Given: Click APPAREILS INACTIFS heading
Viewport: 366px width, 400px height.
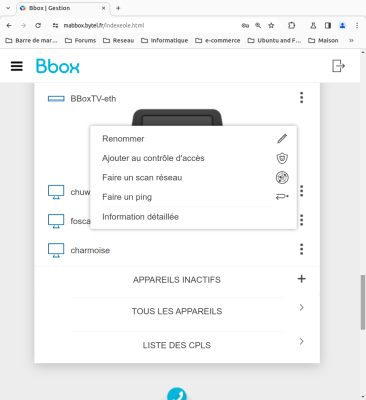Looking at the screenshot, I should pyautogui.click(x=177, y=280).
